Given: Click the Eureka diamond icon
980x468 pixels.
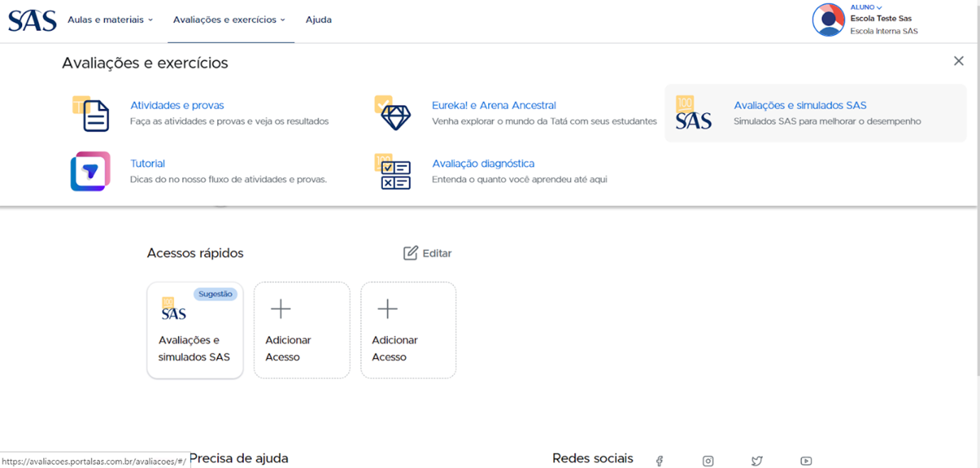Looking at the screenshot, I should (394, 113).
